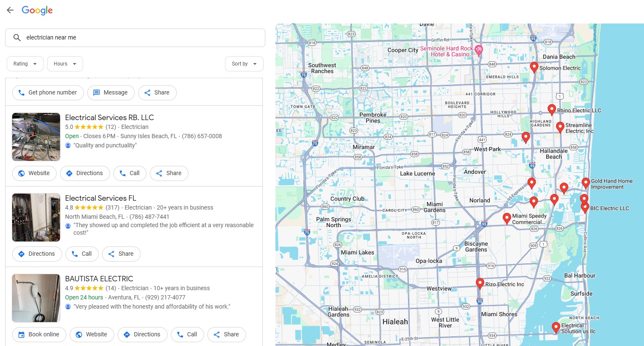Call Electrical Services RB. LLC
Viewport: 644px width, 346px height.
130,173
